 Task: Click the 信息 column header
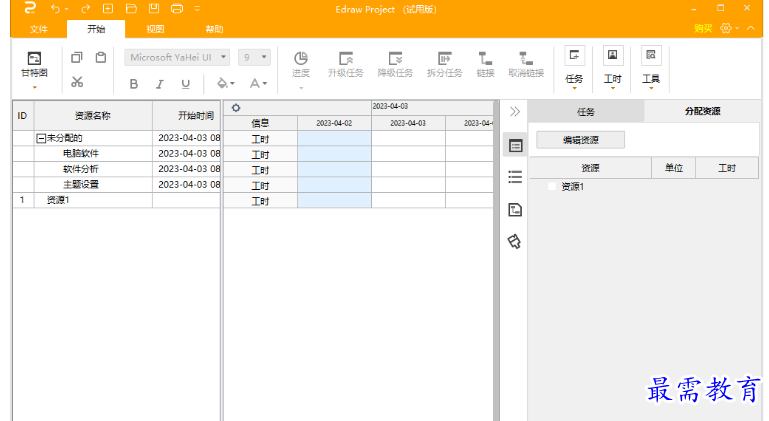(260, 123)
